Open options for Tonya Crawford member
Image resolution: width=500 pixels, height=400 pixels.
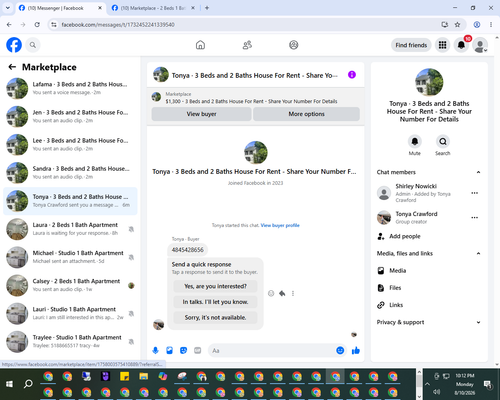click(x=475, y=218)
